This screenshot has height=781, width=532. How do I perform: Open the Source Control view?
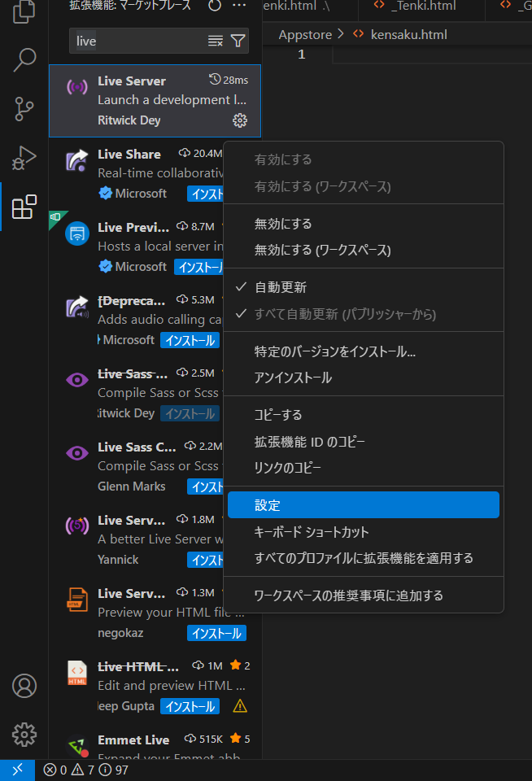(x=24, y=107)
